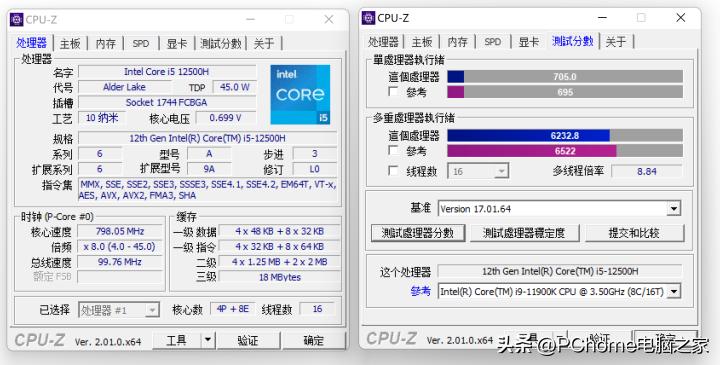
Task: Open the 关于 tab in left window
Action: (264, 44)
